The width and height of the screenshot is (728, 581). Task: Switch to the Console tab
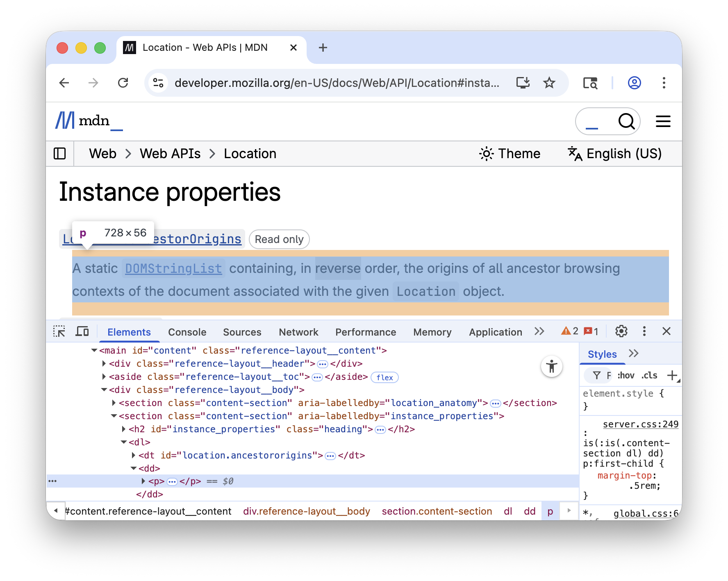[x=187, y=332]
